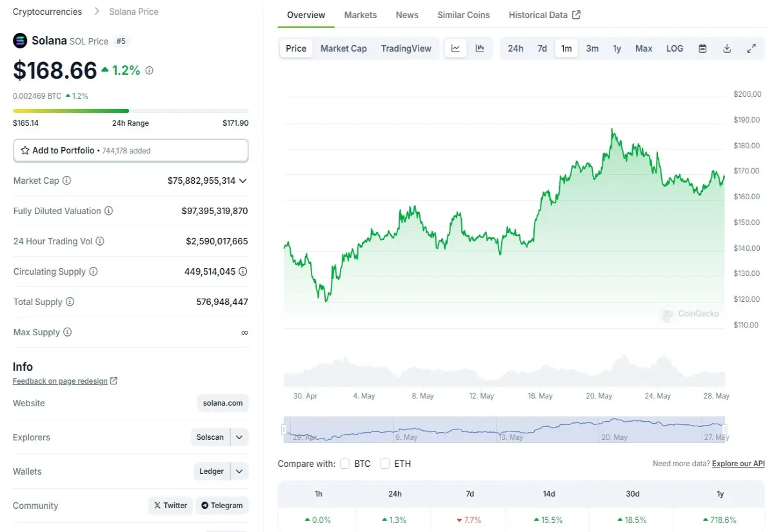This screenshot has width=774, height=532.
Task: Expand Market Cap value chevron
Action: (243, 181)
